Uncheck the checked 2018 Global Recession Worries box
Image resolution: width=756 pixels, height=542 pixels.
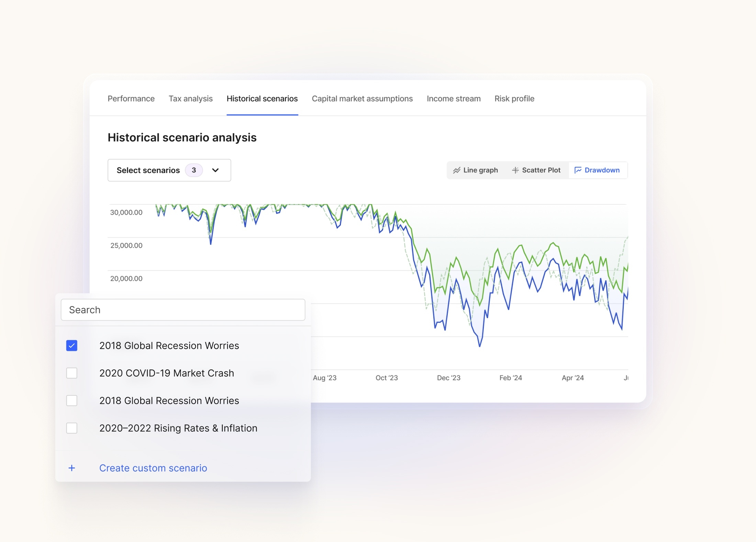pos(71,346)
